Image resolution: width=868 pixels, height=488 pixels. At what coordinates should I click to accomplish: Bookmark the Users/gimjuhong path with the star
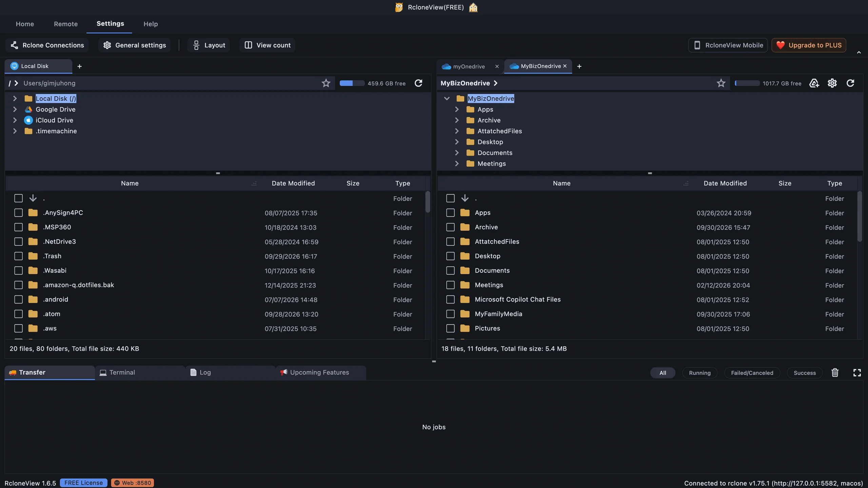pyautogui.click(x=326, y=83)
